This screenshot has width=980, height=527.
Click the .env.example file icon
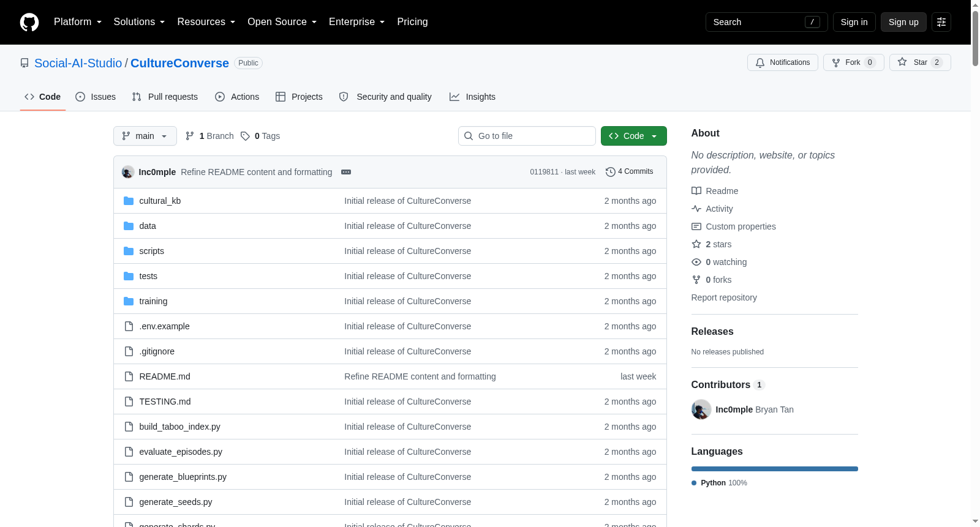(129, 326)
